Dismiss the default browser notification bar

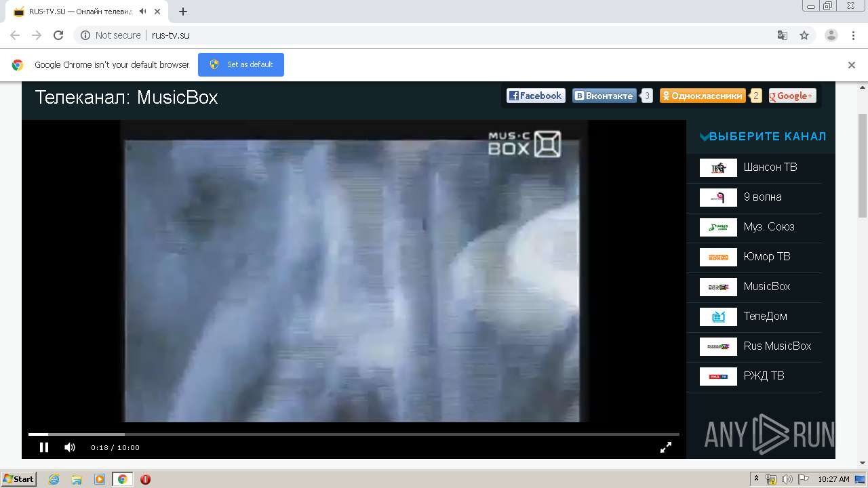(x=852, y=65)
